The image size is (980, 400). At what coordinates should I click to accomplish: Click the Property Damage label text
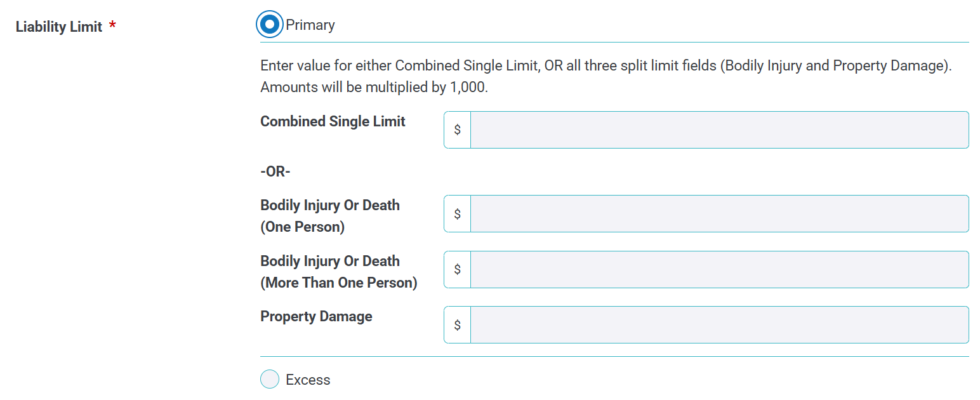point(316,316)
